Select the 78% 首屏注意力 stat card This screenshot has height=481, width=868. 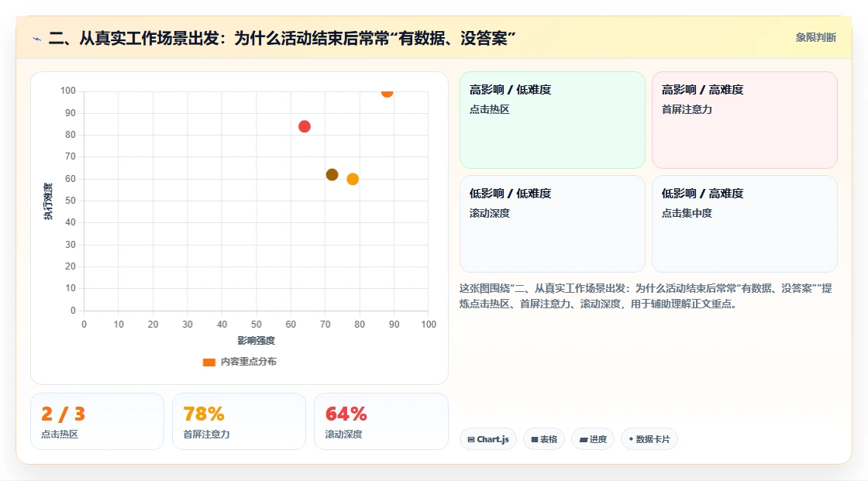pyautogui.click(x=239, y=421)
